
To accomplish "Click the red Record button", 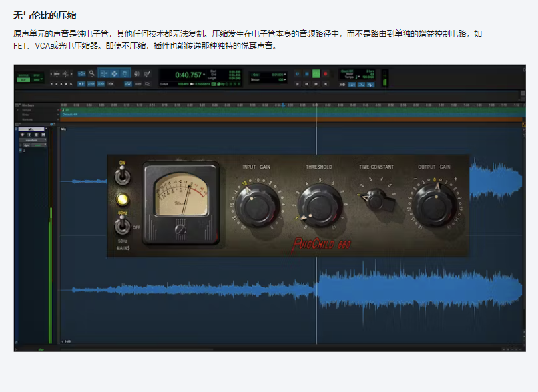I will pyautogui.click(x=326, y=74).
